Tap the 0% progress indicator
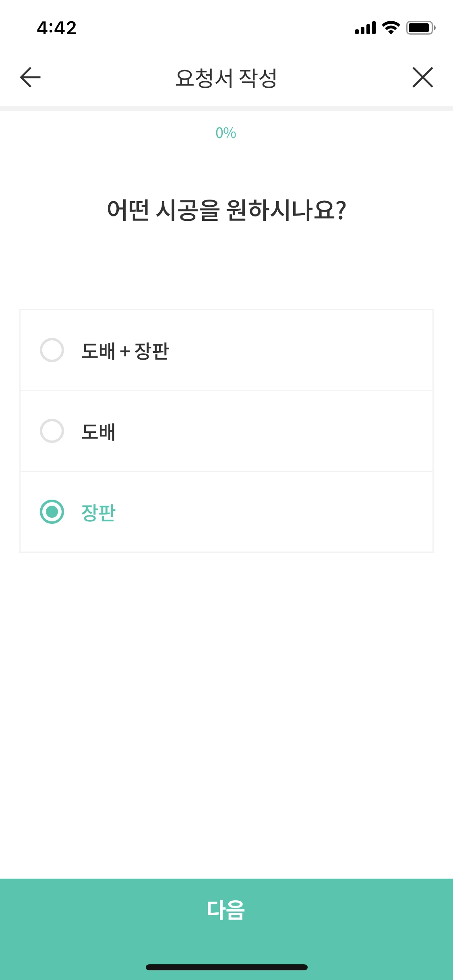 [x=226, y=133]
